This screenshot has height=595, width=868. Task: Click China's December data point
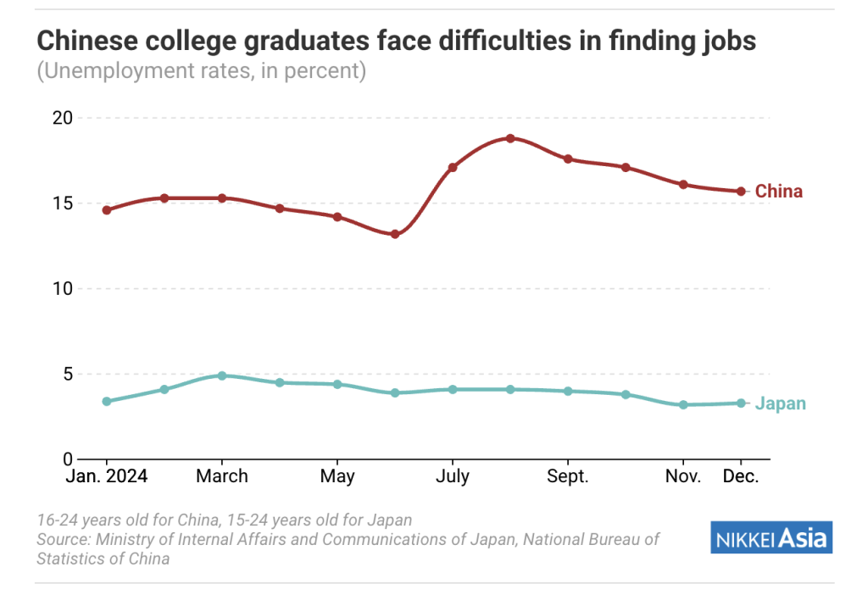[x=741, y=192]
